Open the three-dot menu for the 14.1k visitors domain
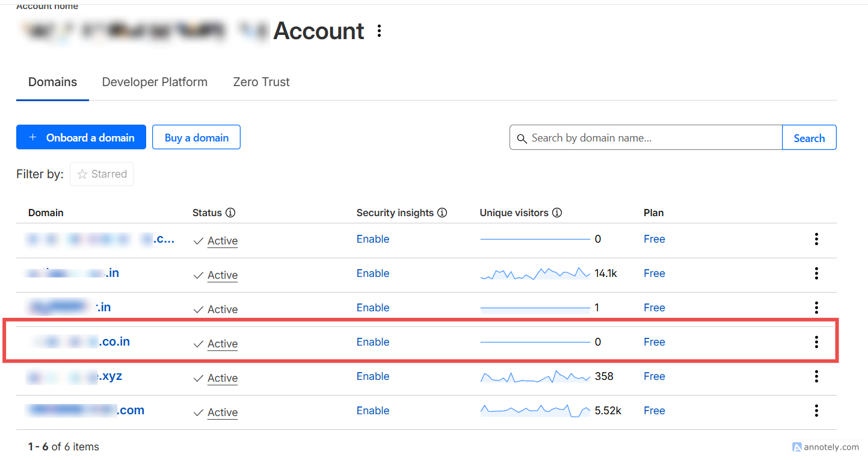This screenshot has height=460, width=868. point(816,273)
